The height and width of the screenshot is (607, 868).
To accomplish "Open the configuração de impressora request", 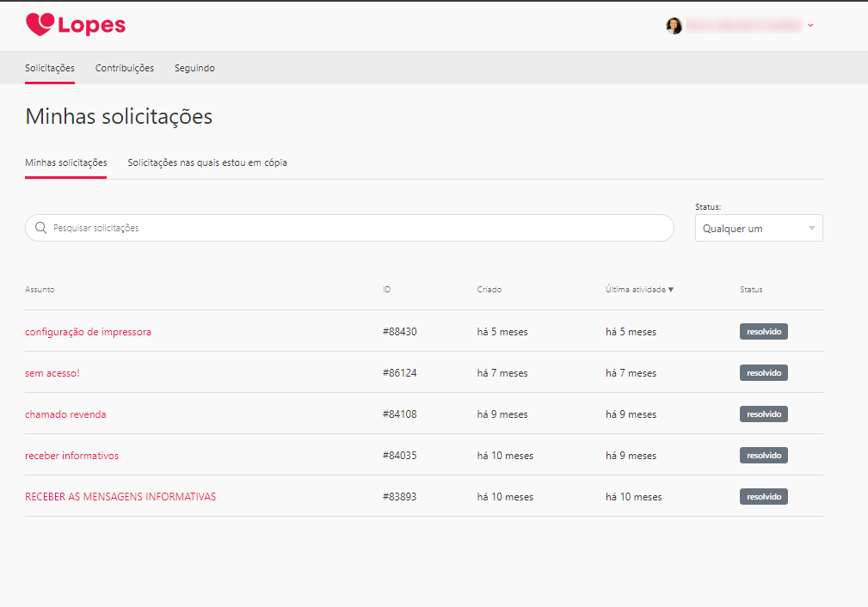I will point(88,332).
